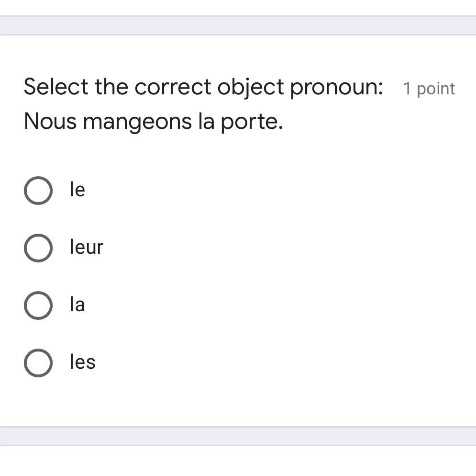476x476 pixels.
Task: Choose the "leur" radio button
Action: click(x=38, y=248)
